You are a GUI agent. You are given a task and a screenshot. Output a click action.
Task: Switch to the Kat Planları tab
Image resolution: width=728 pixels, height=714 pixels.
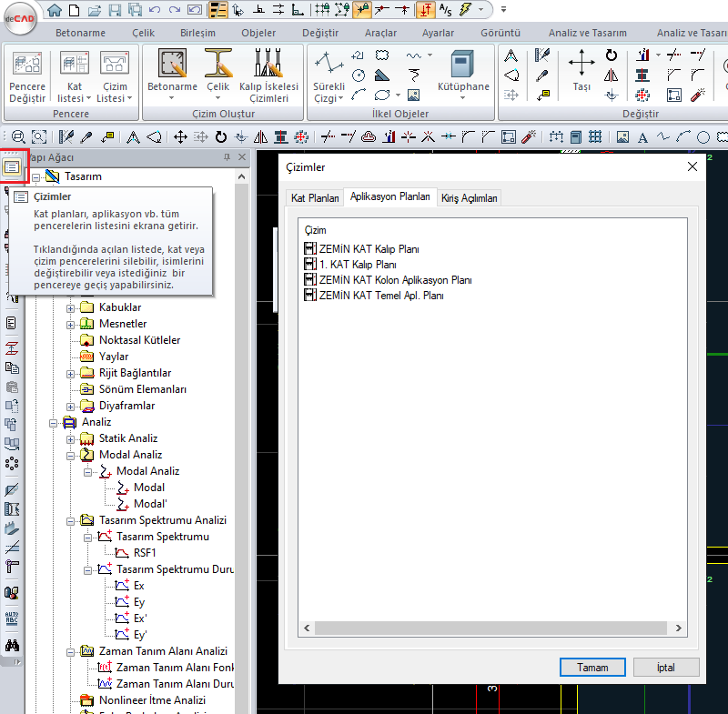coord(315,198)
